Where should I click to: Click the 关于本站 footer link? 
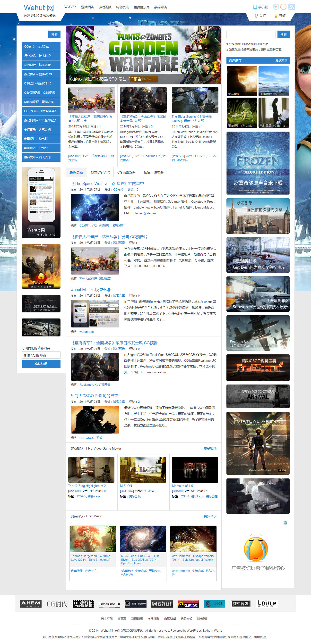click(107, 618)
